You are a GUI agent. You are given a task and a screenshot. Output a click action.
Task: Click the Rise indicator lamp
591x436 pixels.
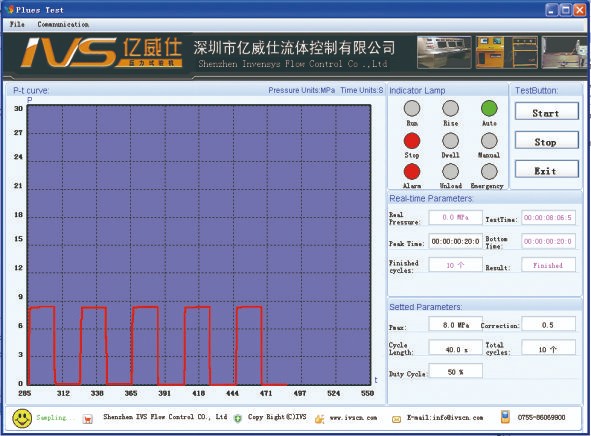pos(450,109)
